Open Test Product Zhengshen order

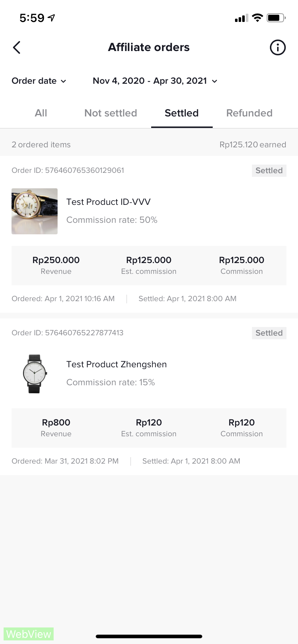tap(116, 364)
